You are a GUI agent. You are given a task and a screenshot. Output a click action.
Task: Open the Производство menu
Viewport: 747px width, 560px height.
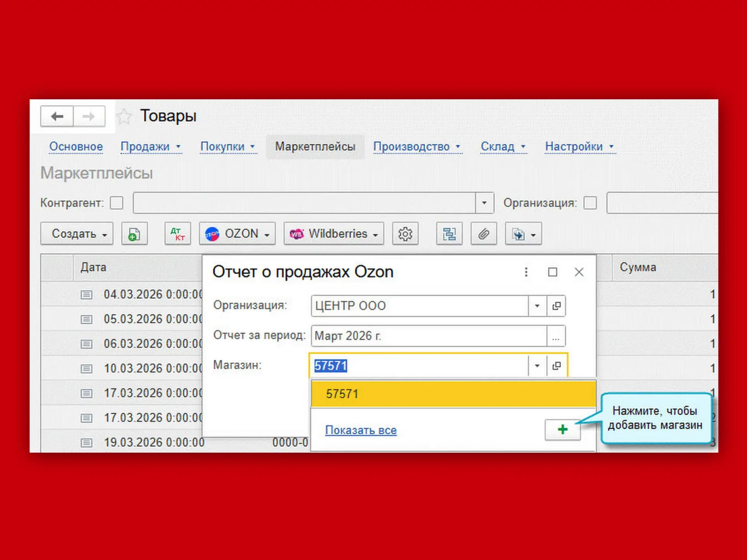[417, 147]
